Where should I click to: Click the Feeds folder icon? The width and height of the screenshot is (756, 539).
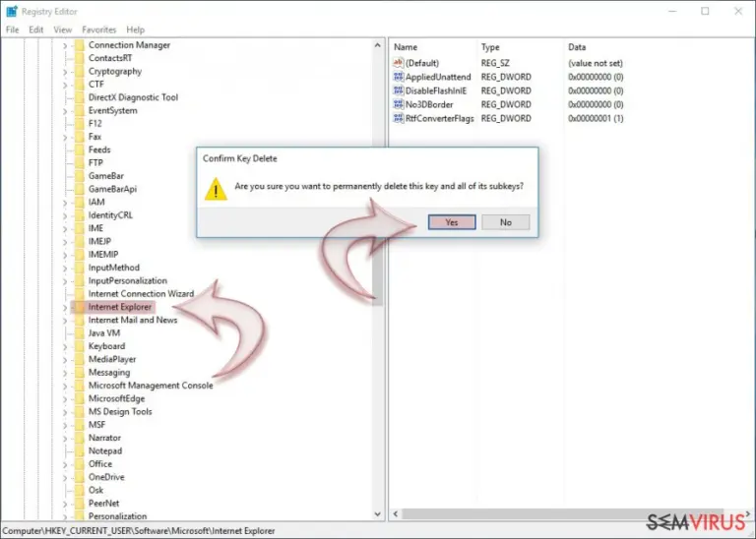80,150
